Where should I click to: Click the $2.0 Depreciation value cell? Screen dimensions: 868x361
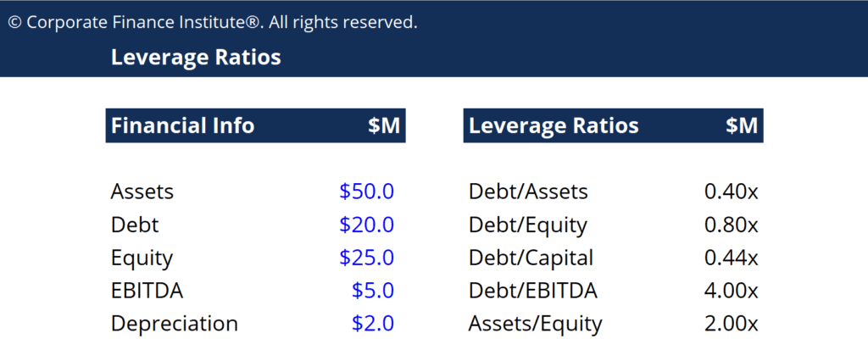(373, 324)
